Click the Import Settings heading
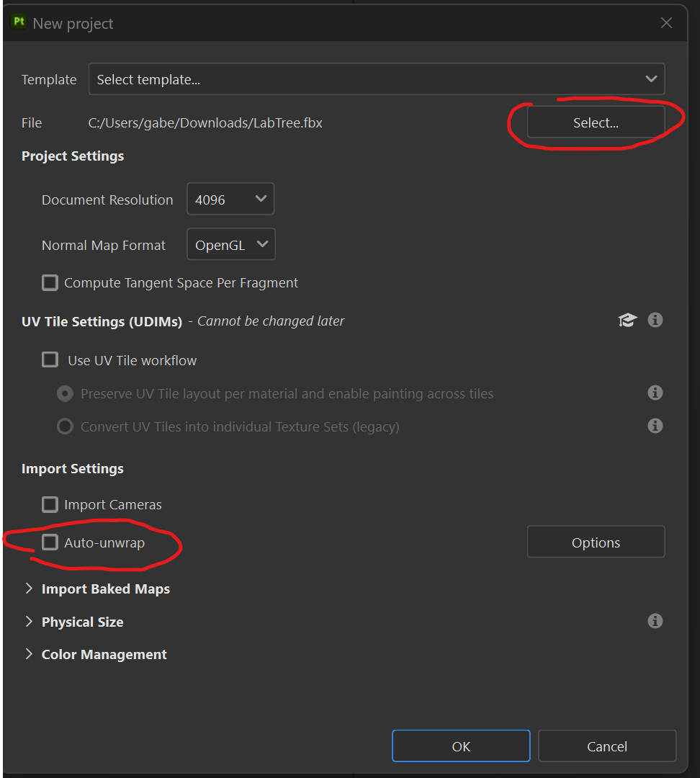The height and width of the screenshot is (778, 700). pos(73,468)
